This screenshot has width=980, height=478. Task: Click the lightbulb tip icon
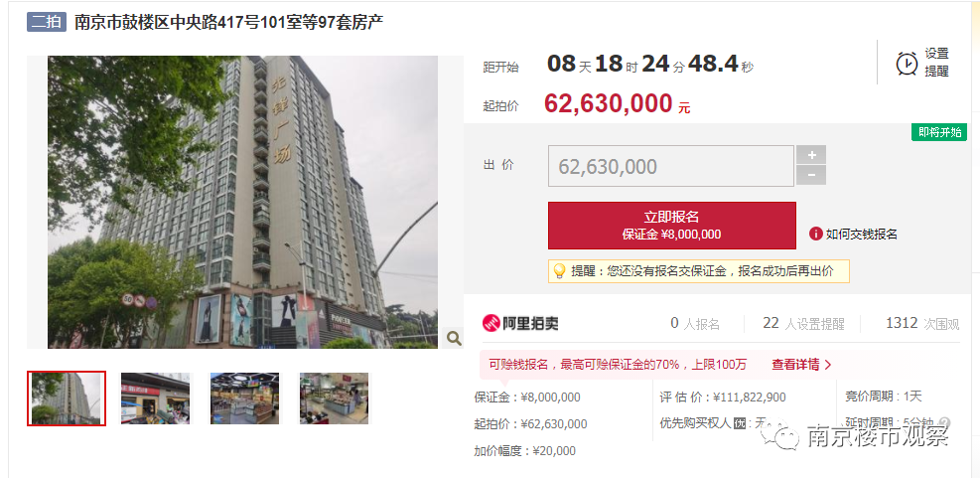click(x=559, y=271)
